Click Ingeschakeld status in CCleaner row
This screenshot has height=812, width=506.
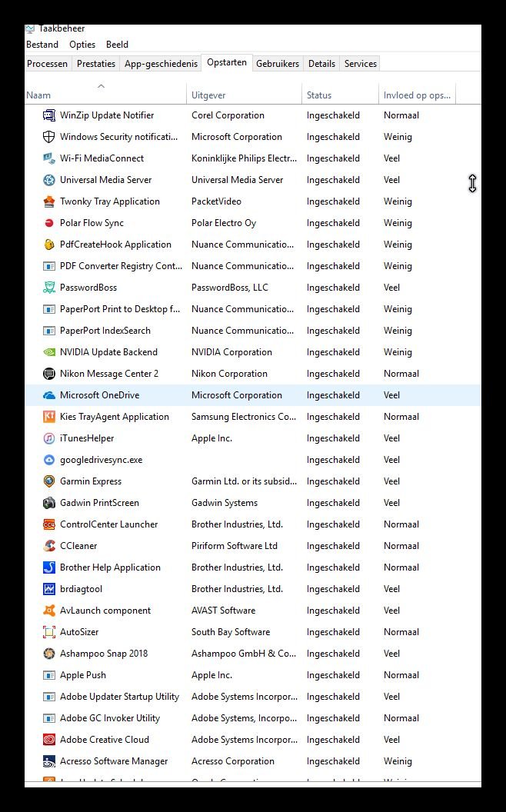pyautogui.click(x=333, y=546)
